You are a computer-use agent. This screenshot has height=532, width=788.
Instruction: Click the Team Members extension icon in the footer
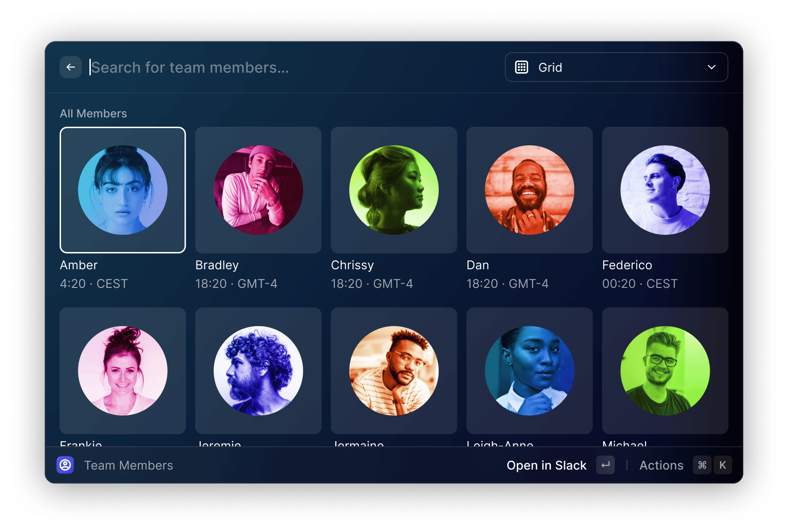[66, 465]
